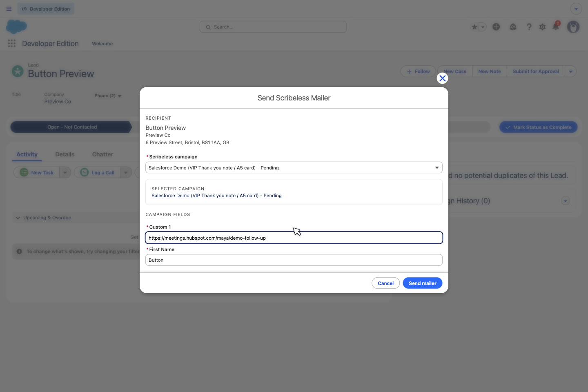This screenshot has height=392, width=588.
Task: Open the Scribeless campaign dropdown
Action: tap(294, 167)
